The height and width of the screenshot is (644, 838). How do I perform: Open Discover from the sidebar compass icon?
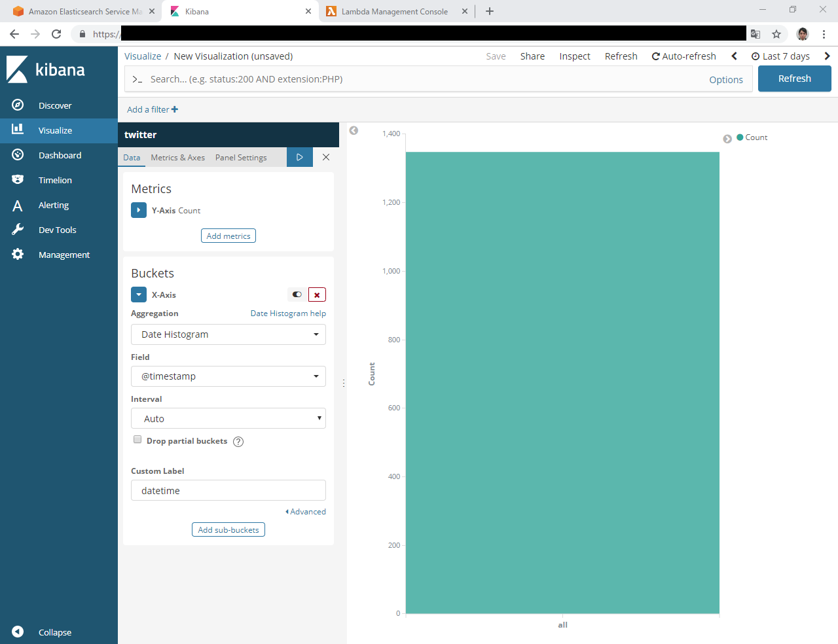(x=18, y=105)
